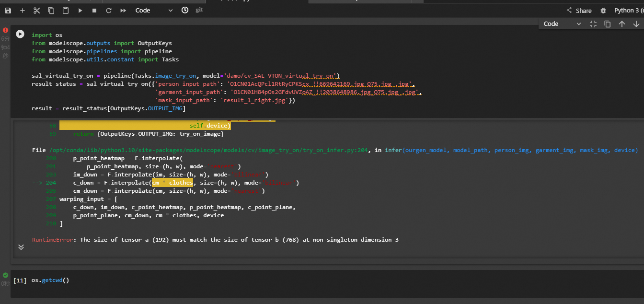Viewport: 644px width, 304px height.
Task: Click the collapse icon in the cell toolbar
Action: pos(593,24)
